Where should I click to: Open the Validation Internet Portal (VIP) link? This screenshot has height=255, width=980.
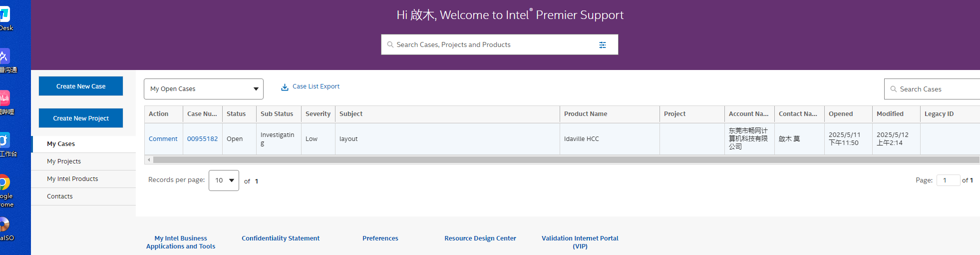click(x=580, y=242)
